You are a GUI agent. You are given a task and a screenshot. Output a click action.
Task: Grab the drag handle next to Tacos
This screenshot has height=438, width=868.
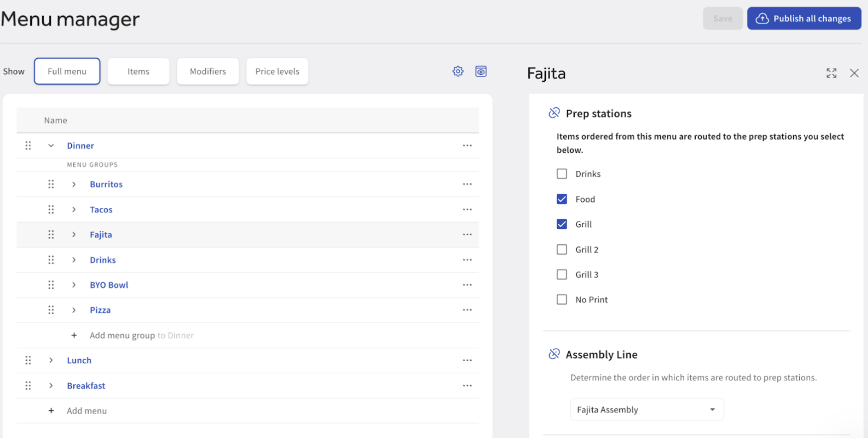[51, 210]
